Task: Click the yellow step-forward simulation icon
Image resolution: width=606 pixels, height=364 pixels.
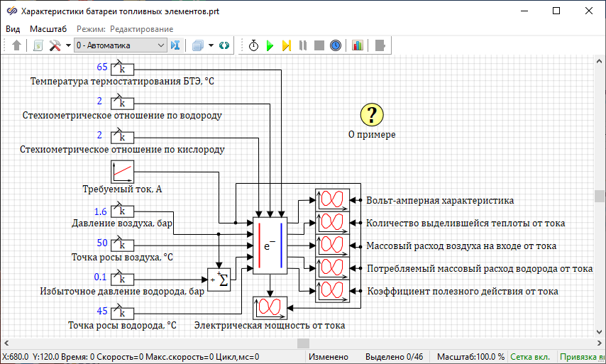Action: (x=286, y=45)
